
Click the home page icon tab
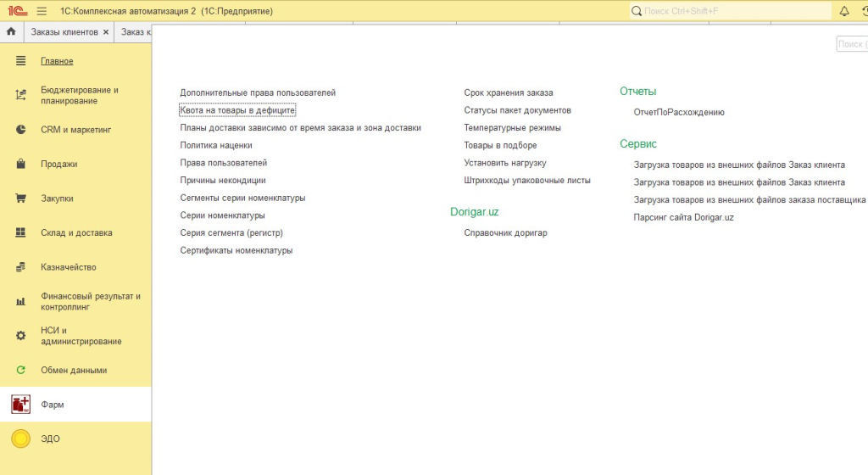pos(11,32)
